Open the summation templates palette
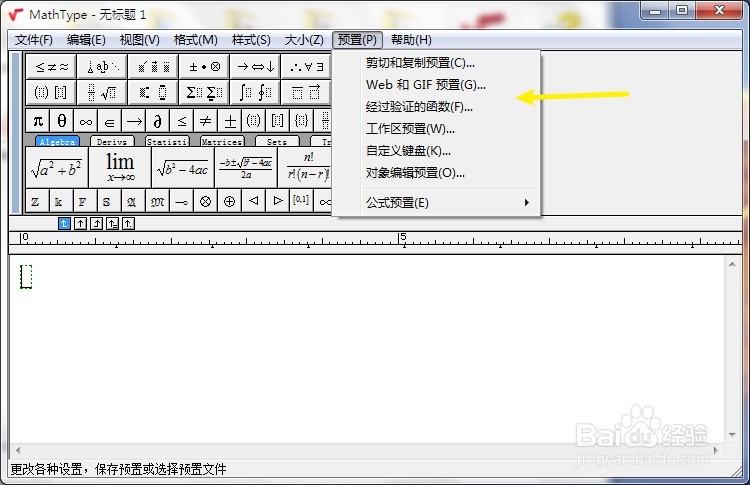This screenshot has height=485, width=750. pos(204,92)
